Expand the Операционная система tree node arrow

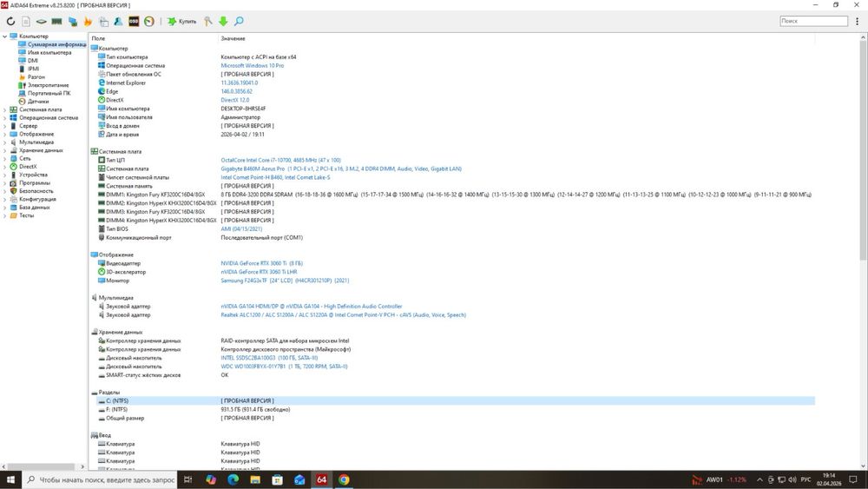click(4, 118)
